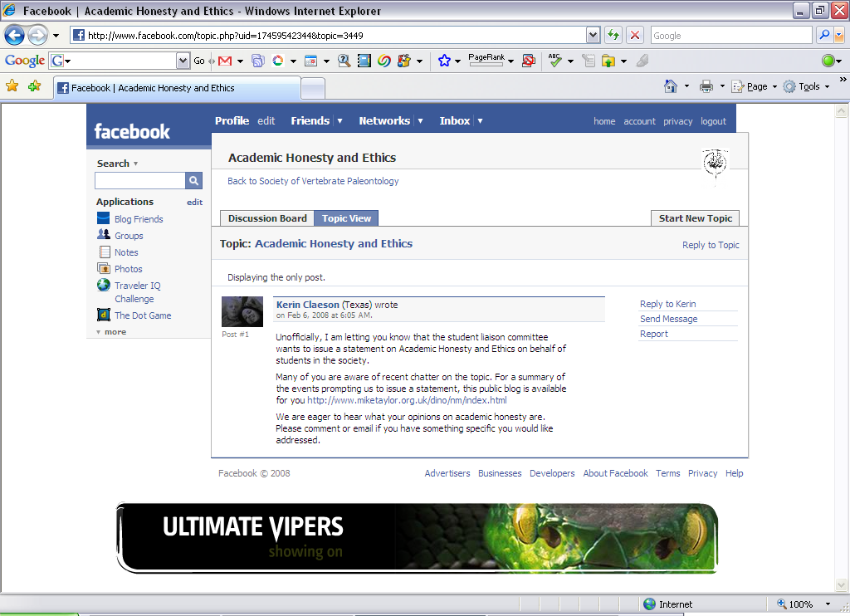Click the Ultimate Vipers banner ad
Viewport: 850px width, 616px height.
(x=418, y=538)
